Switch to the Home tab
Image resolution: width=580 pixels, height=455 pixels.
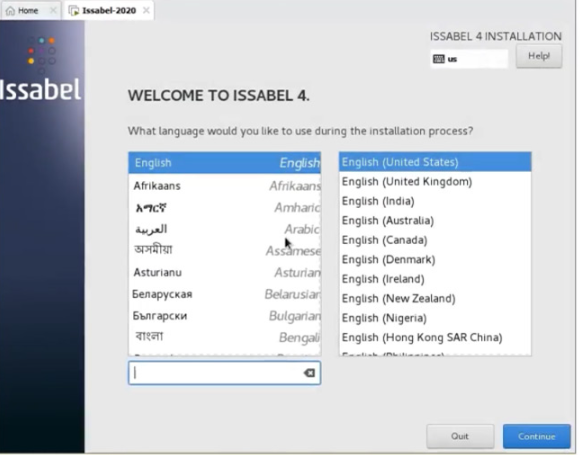31,10
